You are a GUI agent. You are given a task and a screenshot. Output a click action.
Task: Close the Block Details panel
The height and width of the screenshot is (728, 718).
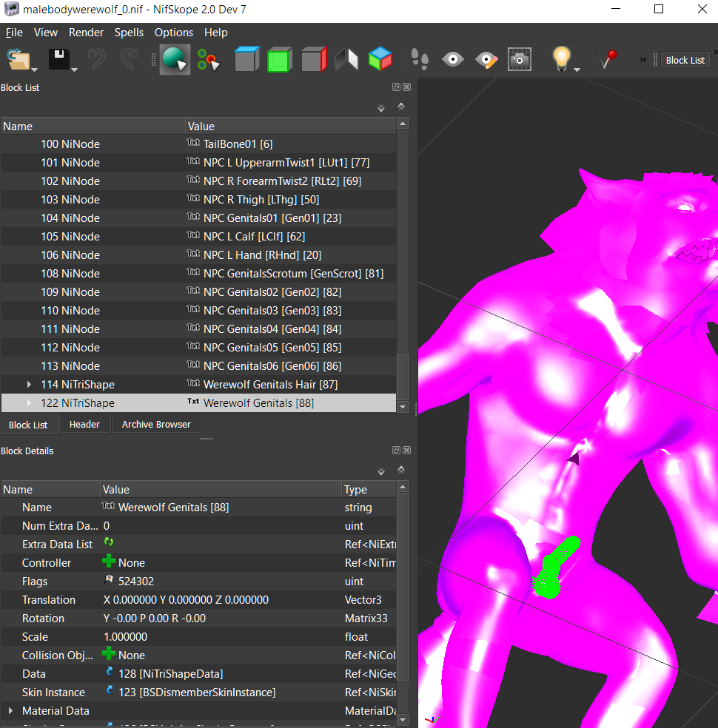point(407,451)
